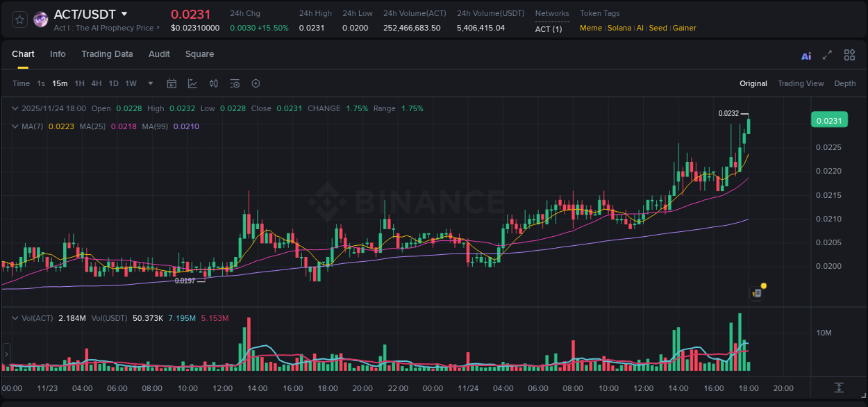
Task: Click the candlestick OHLC display icon
Action: pyautogui.click(x=213, y=83)
